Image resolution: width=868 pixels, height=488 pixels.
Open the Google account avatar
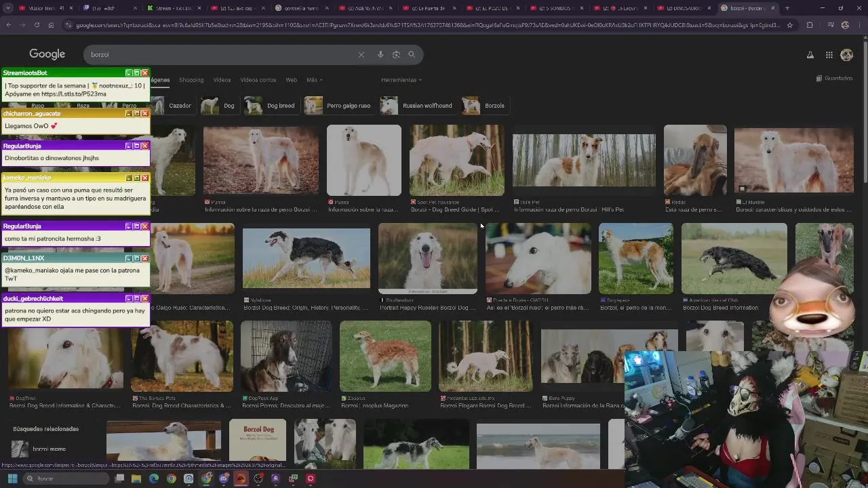(x=846, y=55)
